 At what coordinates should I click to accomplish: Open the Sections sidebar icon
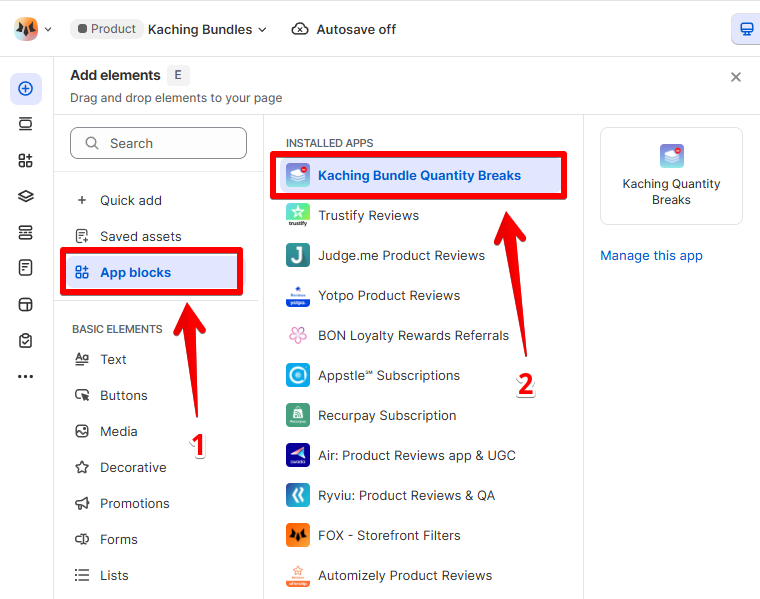coord(26,124)
